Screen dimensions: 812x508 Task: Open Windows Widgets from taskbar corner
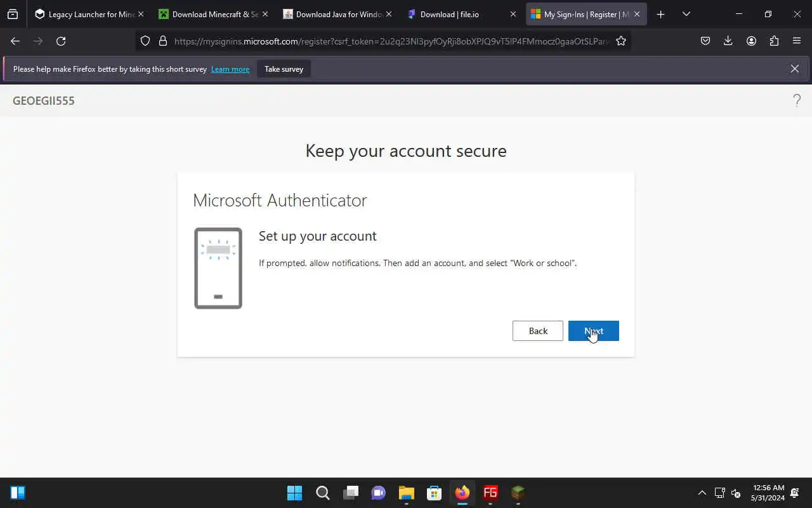[x=18, y=493]
